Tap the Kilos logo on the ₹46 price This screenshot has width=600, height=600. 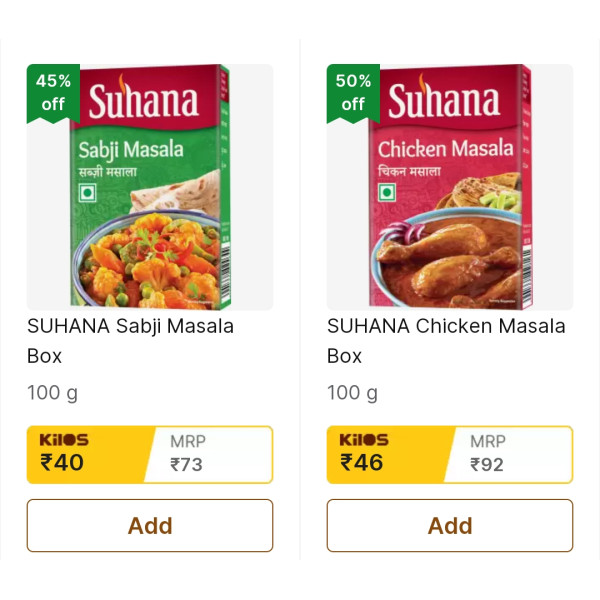click(364, 440)
